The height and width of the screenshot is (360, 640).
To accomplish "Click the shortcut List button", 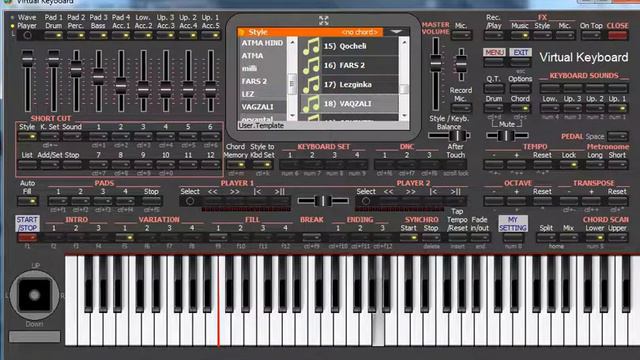I will [x=27, y=165].
